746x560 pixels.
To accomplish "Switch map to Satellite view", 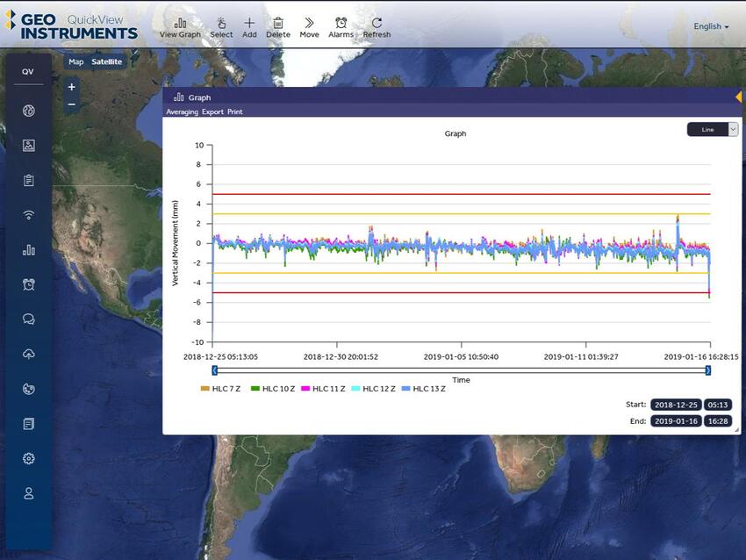I will pyautogui.click(x=106, y=61).
